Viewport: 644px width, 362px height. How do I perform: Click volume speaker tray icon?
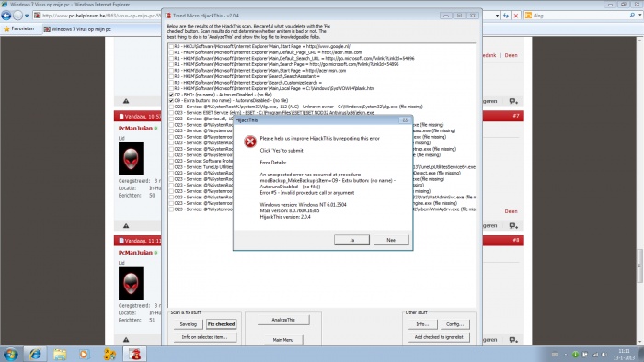point(604,355)
